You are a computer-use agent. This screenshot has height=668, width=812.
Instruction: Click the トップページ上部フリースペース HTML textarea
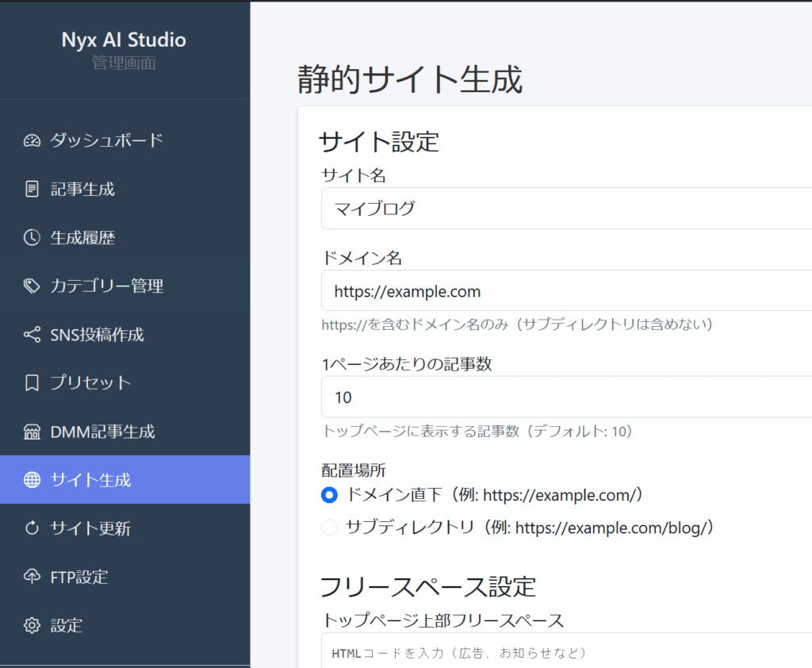click(x=566, y=651)
